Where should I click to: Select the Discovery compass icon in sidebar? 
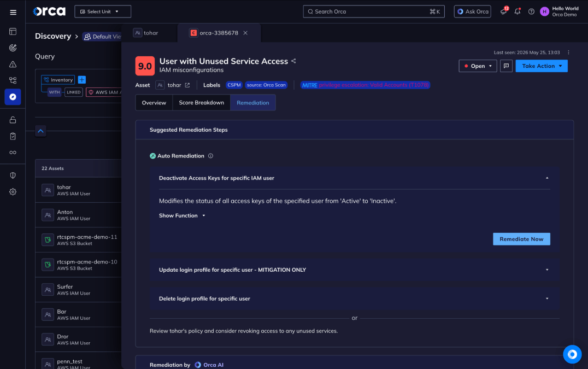13,97
